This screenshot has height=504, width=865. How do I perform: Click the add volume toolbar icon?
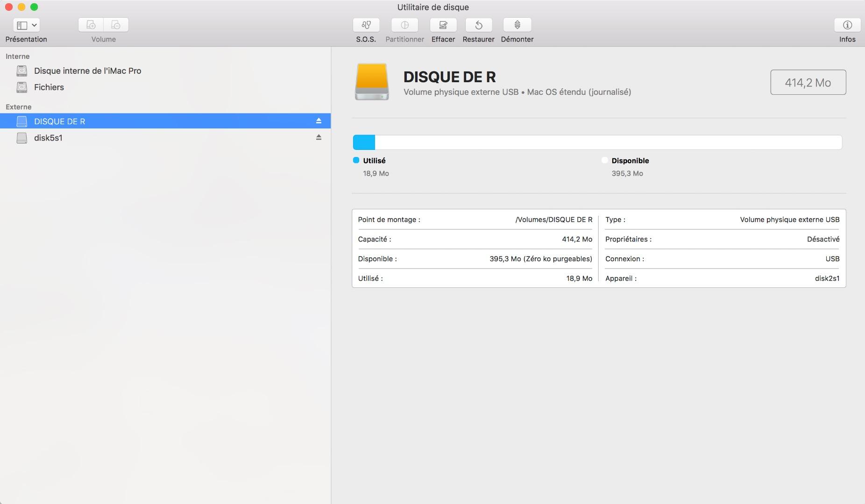click(x=91, y=25)
